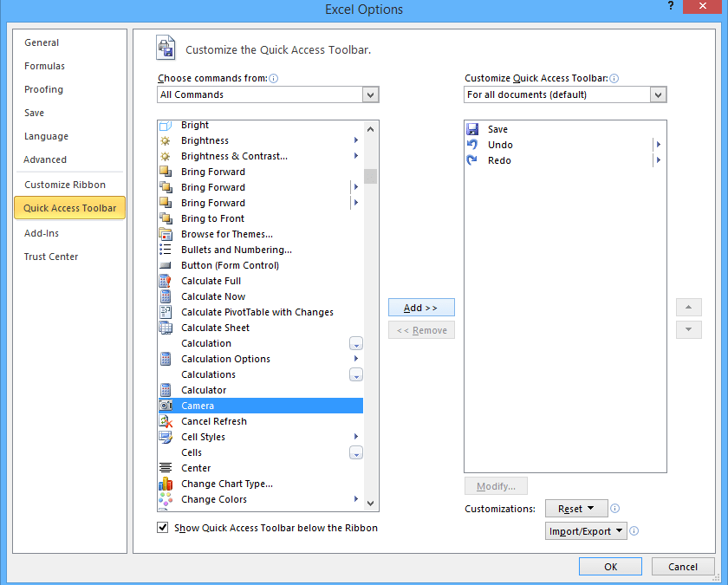Screen dimensions: 728x585
Task: Select the Cancel Refresh icon
Action: tap(166, 421)
